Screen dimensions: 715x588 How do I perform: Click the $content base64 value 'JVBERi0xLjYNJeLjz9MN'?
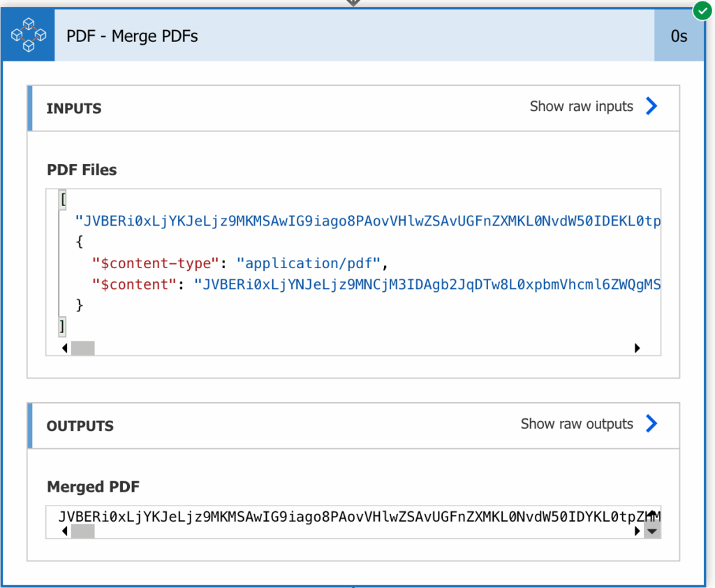427,285
